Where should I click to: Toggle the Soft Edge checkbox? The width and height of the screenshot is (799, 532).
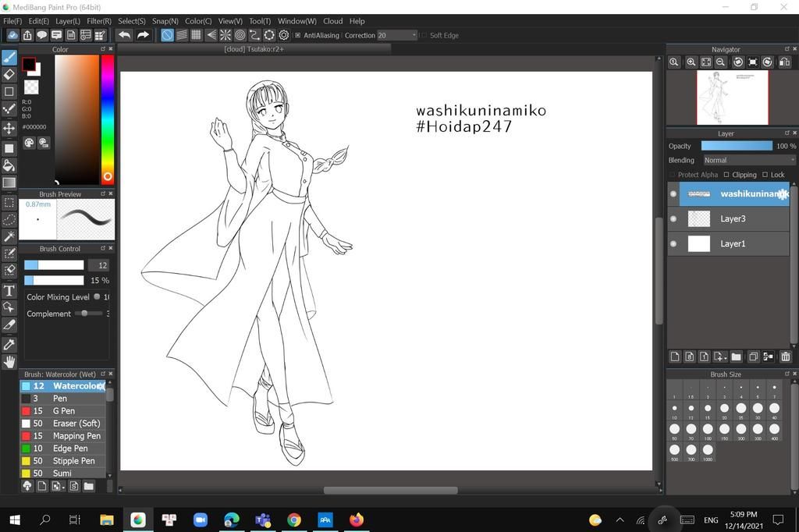[424, 36]
